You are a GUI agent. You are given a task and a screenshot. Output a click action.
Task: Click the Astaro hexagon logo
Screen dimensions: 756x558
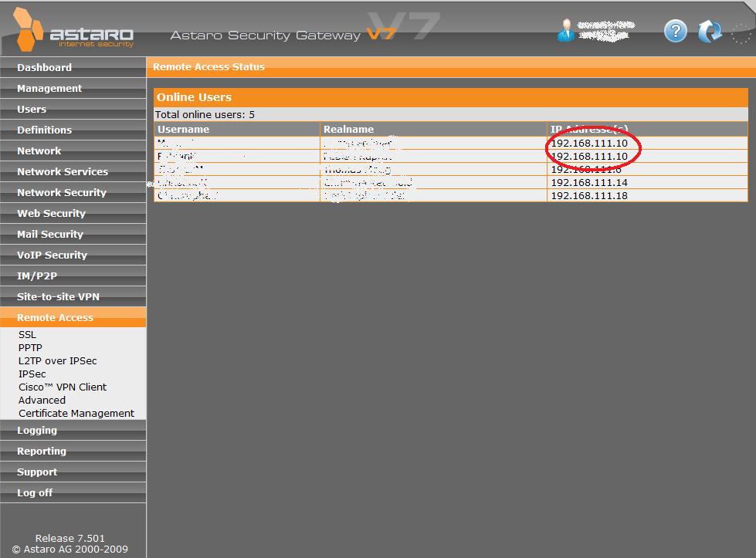click(28, 30)
